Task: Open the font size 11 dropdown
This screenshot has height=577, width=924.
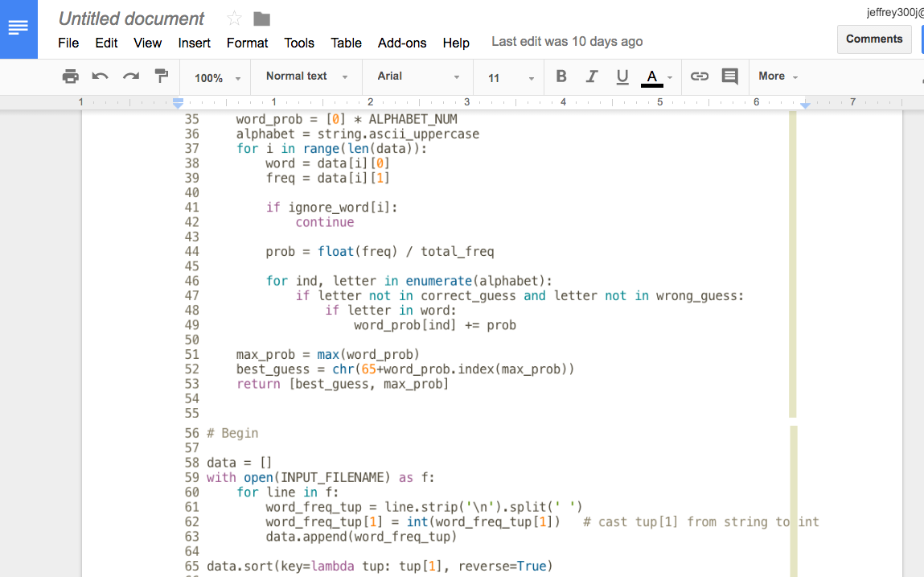Action: (511, 78)
